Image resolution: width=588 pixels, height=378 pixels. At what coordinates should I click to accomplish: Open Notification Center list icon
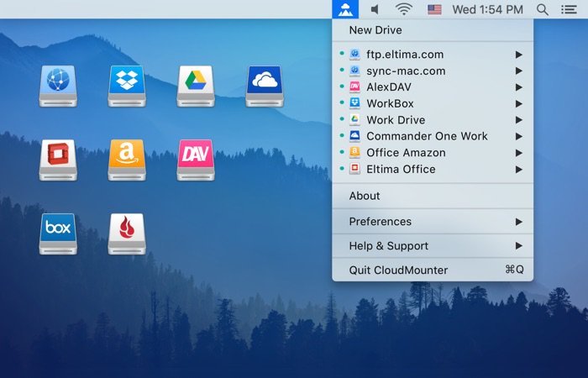pyautogui.click(x=569, y=9)
